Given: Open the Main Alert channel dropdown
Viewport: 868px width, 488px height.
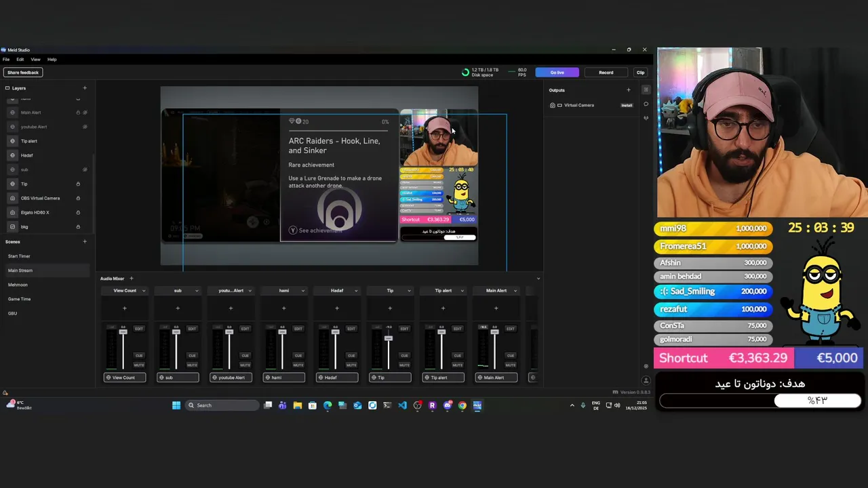Looking at the screenshot, I should click(515, 291).
